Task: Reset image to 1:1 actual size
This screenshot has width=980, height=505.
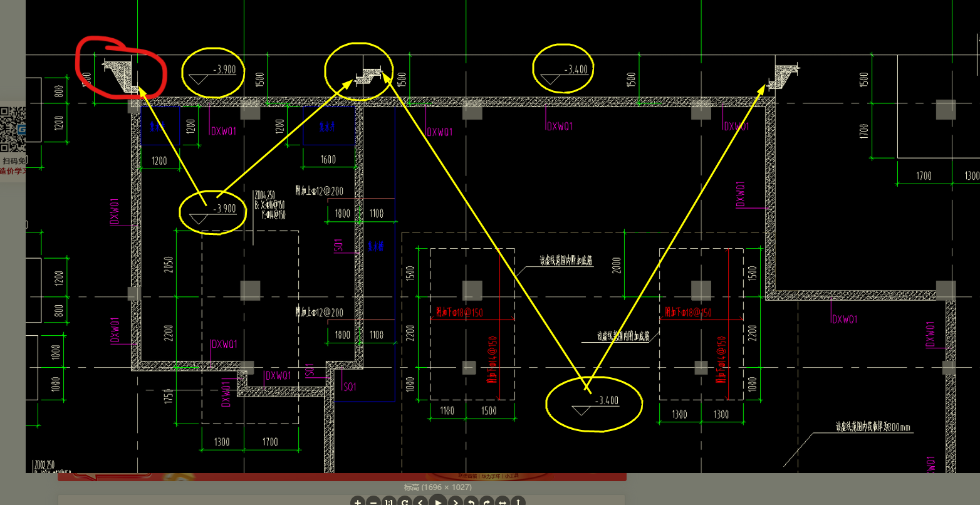Action: click(x=389, y=502)
